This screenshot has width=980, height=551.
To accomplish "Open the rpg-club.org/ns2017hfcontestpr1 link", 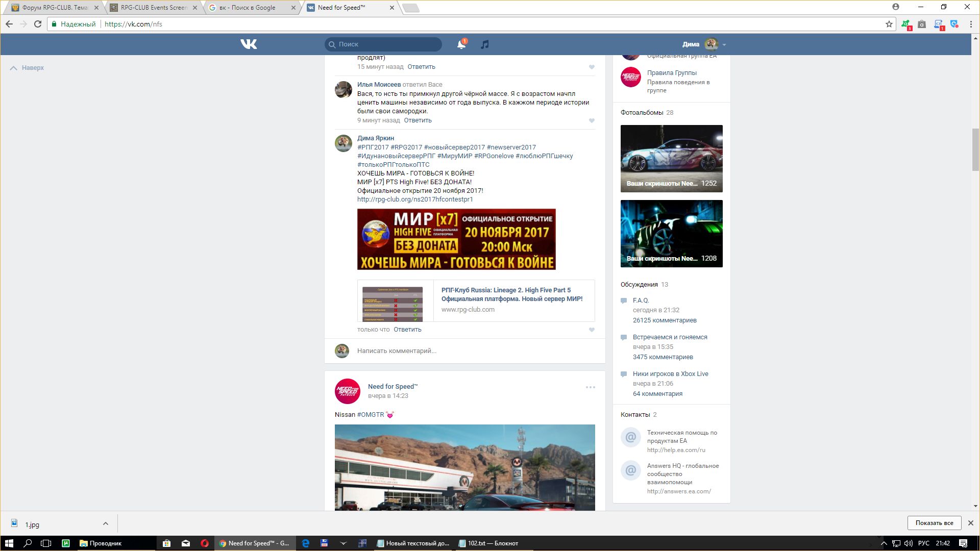I will (x=414, y=199).
